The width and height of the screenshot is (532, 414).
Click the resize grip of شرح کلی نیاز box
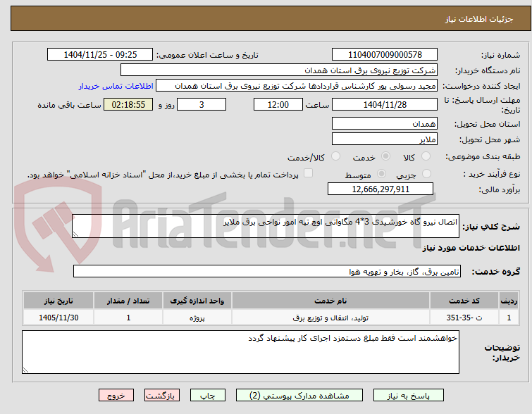(75, 234)
